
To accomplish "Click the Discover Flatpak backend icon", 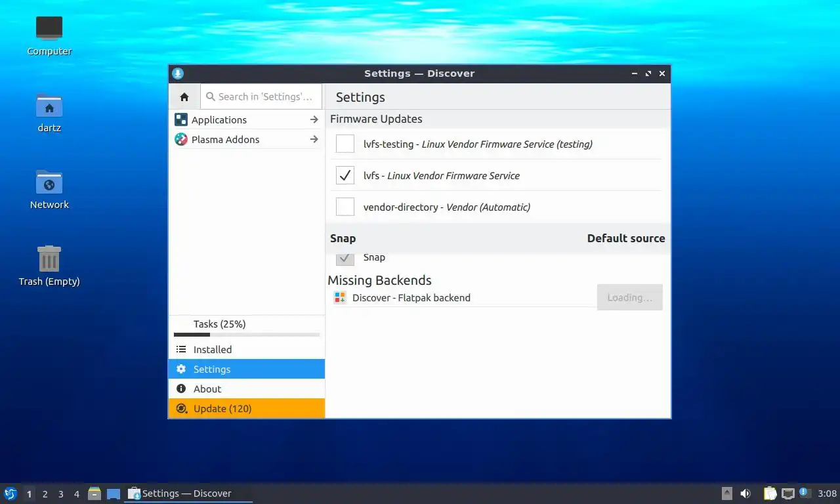I will (340, 297).
